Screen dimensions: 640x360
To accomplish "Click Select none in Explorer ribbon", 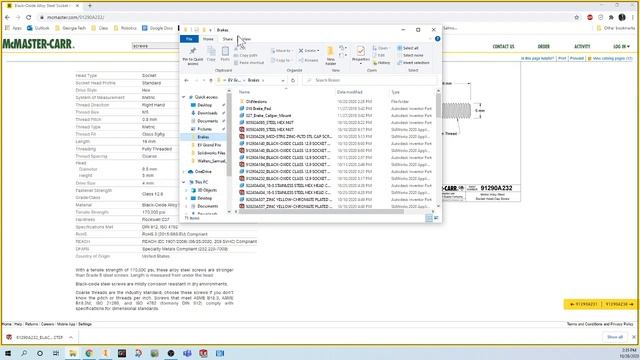I will pyautogui.click(x=410, y=56).
